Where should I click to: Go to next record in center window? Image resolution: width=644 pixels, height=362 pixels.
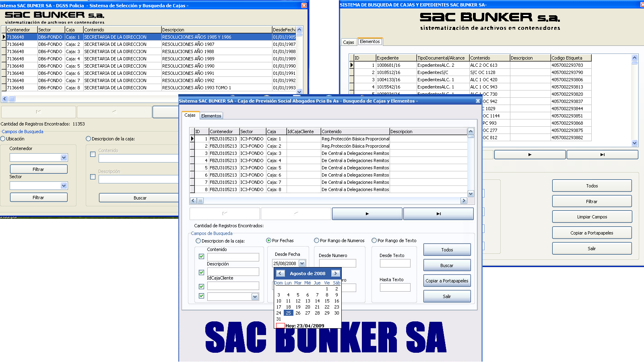[x=367, y=214]
